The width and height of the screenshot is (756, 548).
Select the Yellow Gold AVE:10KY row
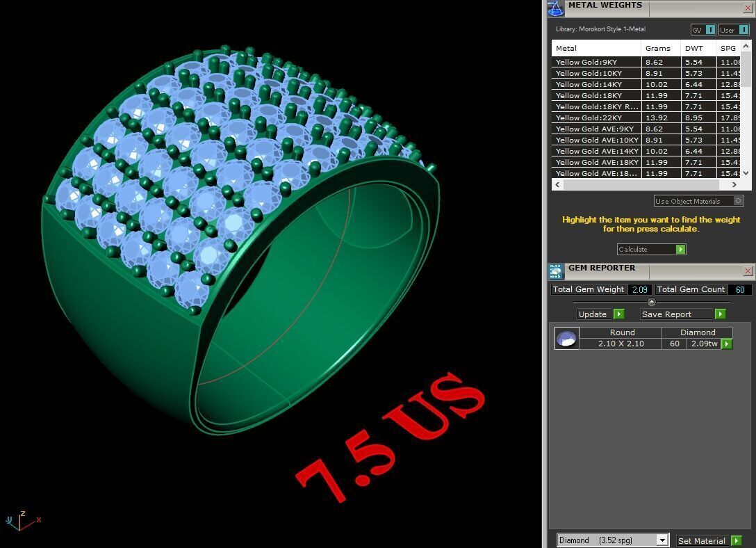[646, 139]
